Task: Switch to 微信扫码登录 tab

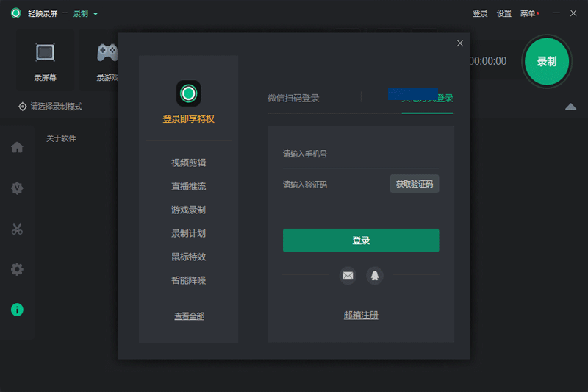Action: click(x=293, y=98)
